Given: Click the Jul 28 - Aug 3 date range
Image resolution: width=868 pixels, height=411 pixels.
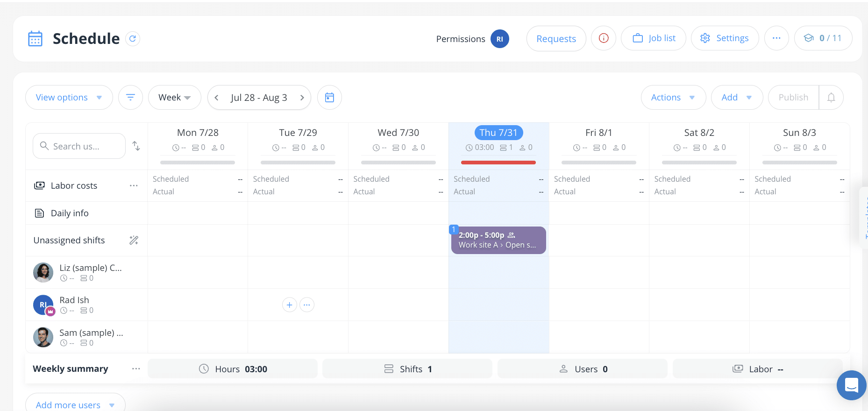Looking at the screenshot, I should (x=259, y=98).
